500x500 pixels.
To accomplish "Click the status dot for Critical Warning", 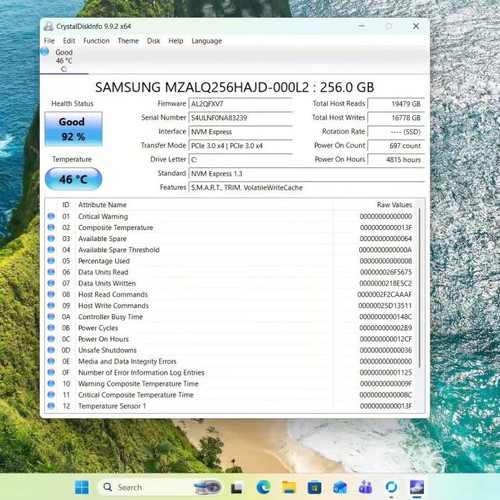I will click(x=51, y=216).
